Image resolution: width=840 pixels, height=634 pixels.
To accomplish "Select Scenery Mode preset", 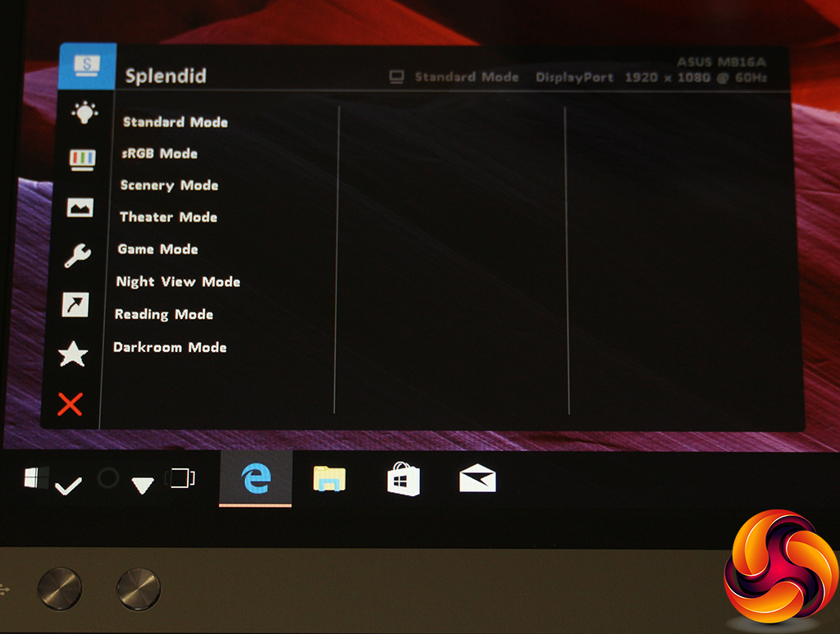I will [169, 186].
